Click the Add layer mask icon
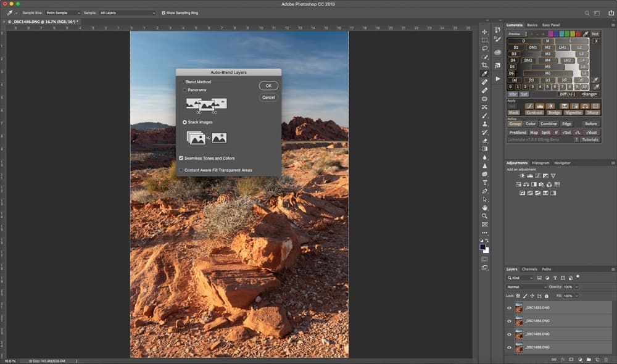 coord(571,360)
